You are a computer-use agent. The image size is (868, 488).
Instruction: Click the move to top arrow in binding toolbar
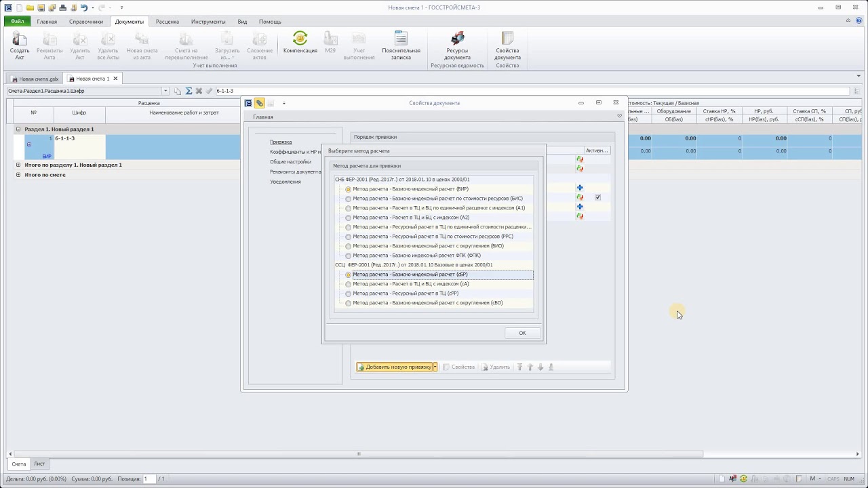click(520, 367)
